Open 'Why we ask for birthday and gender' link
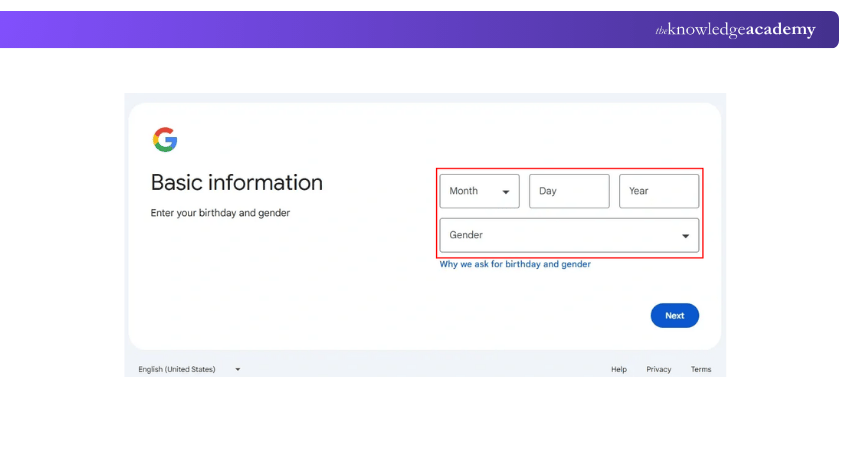The height and width of the screenshot is (450, 850). pos(515,264)
